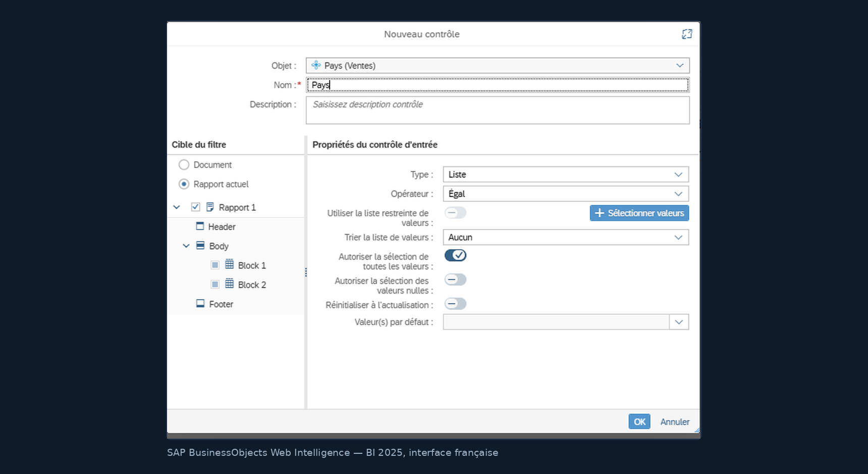This screenshot has height=474, width=868.
Task: Click the Pays dimension icon in Objet field
Action: [x=316, y=65]
